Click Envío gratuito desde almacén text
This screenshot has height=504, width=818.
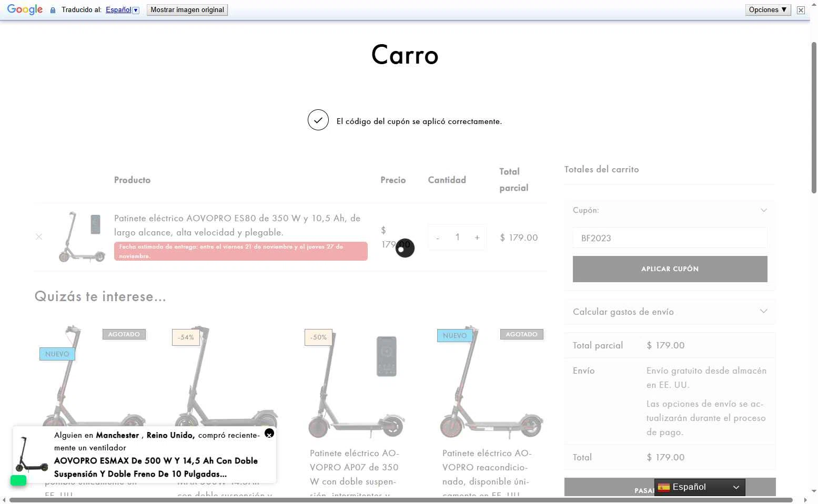point(706,377)
